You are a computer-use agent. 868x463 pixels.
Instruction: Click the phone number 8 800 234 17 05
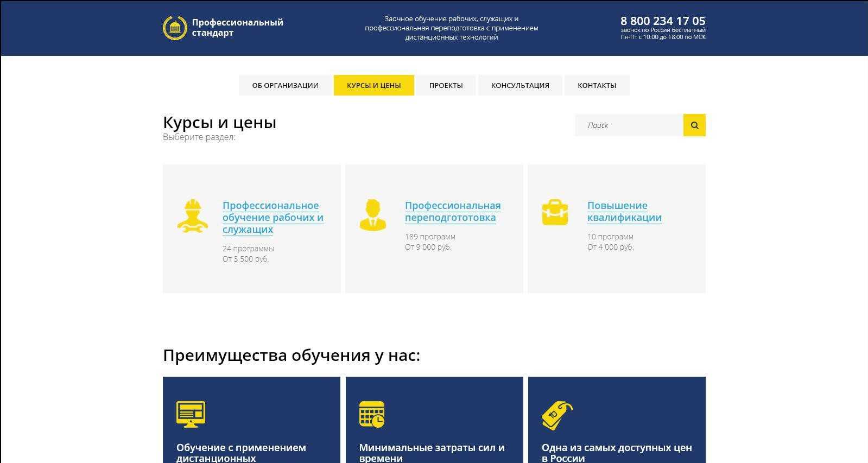pos(663,21)
